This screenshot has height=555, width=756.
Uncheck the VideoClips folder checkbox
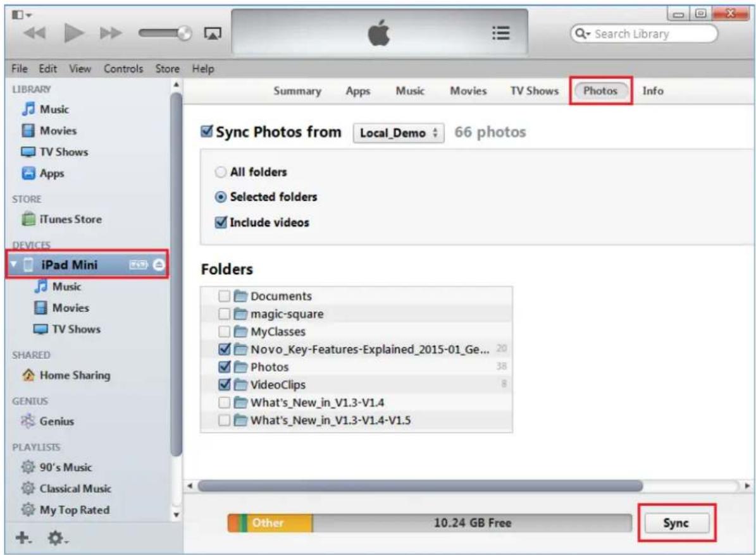point(224,384)
